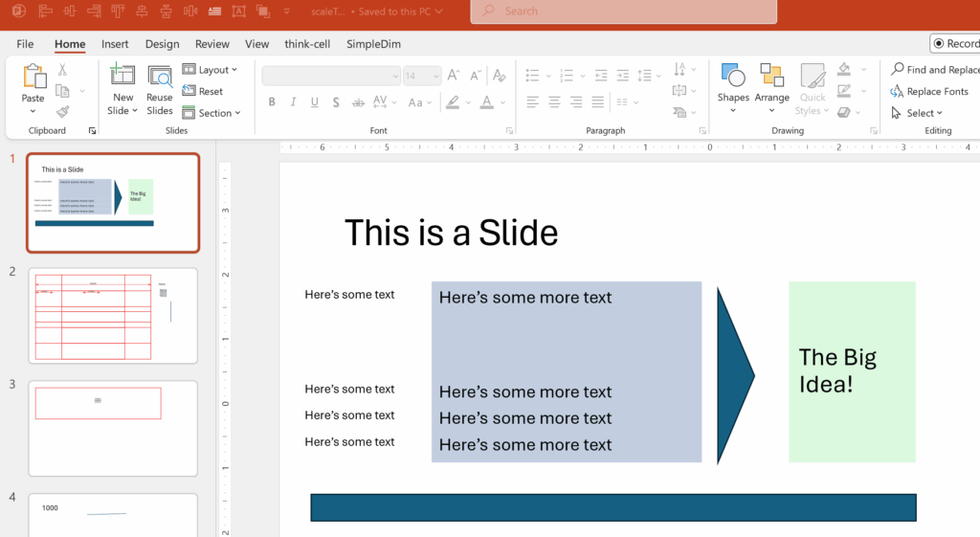
Task: Click the Cut scissors icon
Action: [x=62, y=70]
